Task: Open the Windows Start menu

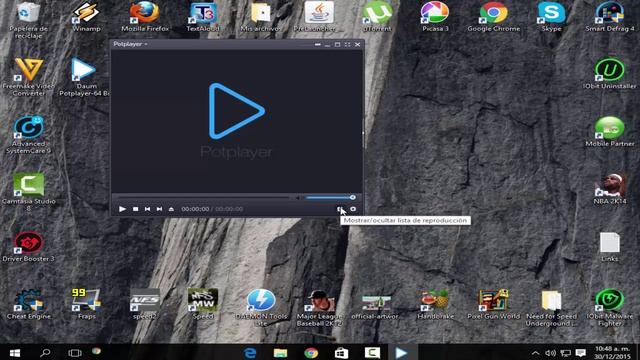Action: point(15,353)
